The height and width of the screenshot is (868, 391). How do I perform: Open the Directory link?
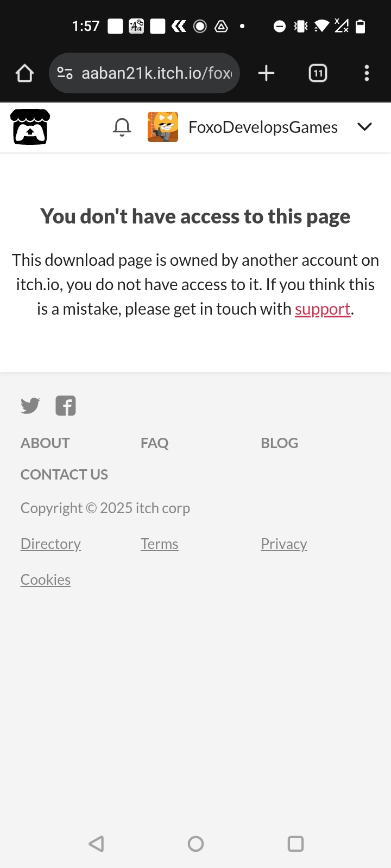(x=51, y=544)
